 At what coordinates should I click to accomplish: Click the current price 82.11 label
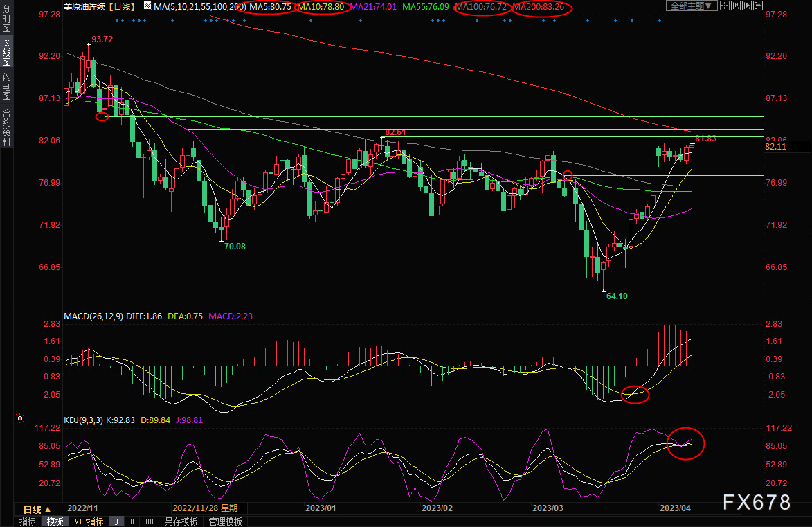click(x=776, y=147)
